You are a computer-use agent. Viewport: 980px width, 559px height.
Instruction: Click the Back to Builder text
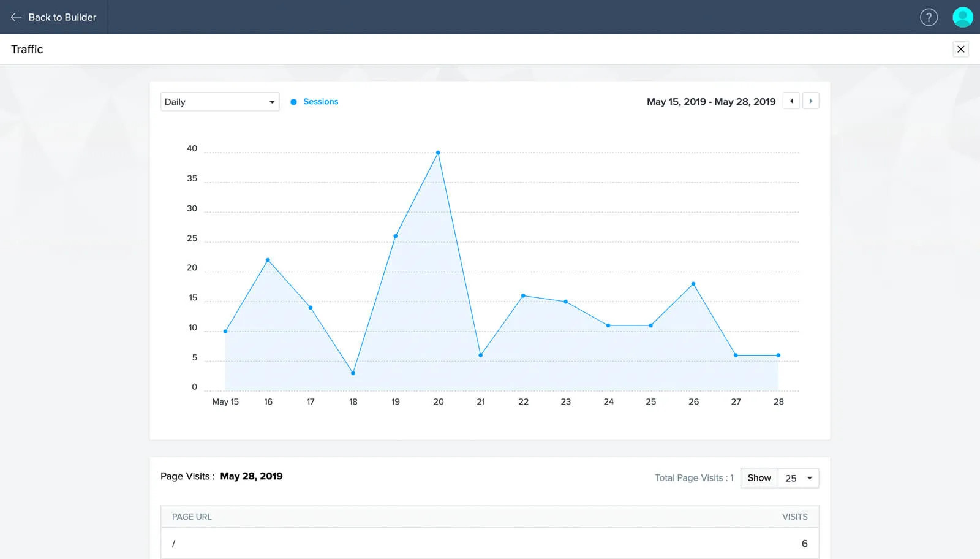(62, 17)
